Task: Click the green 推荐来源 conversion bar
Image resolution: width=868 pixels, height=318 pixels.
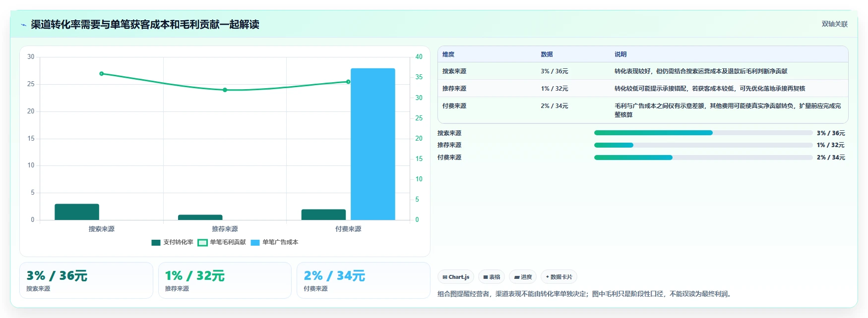Action: point(200,217)
